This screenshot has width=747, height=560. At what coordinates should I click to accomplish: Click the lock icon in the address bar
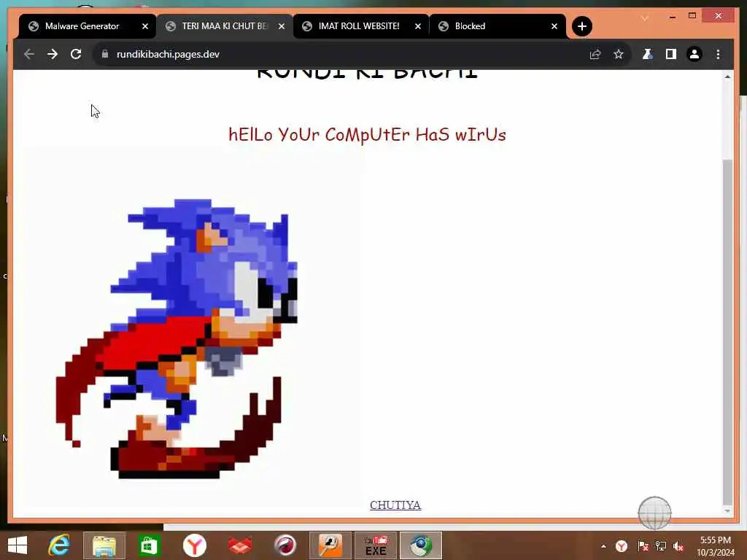point(105,54)
